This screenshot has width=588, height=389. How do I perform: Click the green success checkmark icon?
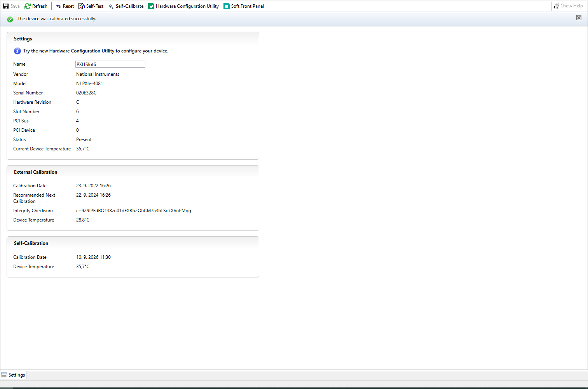click(x=10, y=19)
